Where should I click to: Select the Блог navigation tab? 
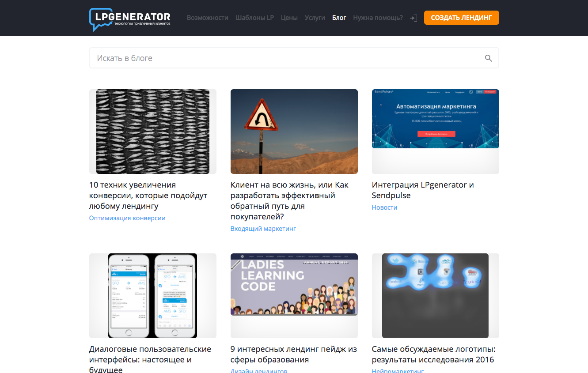339,18
